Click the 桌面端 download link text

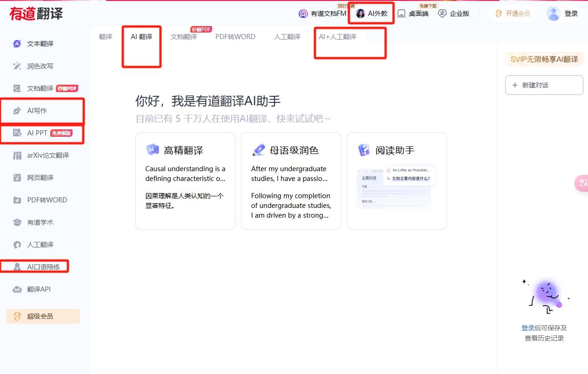coord(419,13)
